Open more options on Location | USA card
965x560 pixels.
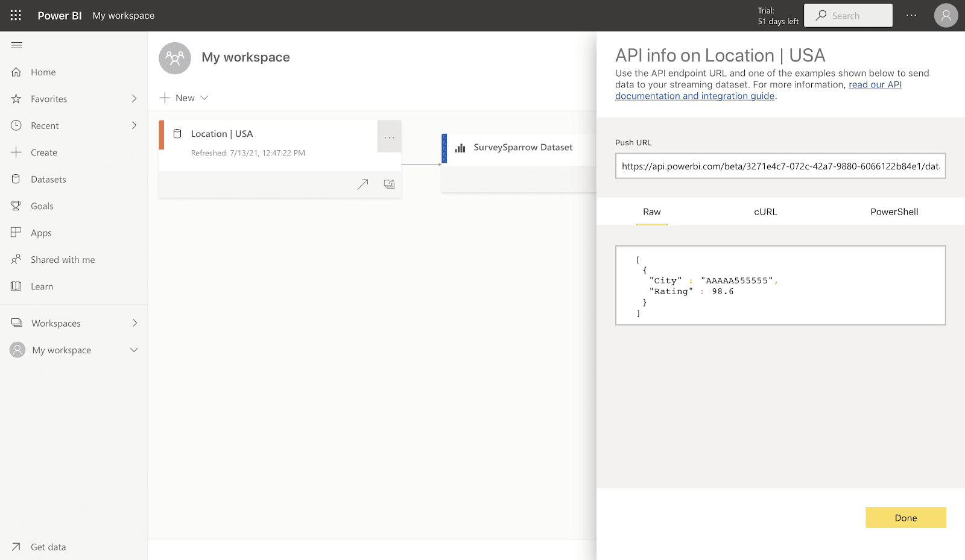(x=389, y=137)
